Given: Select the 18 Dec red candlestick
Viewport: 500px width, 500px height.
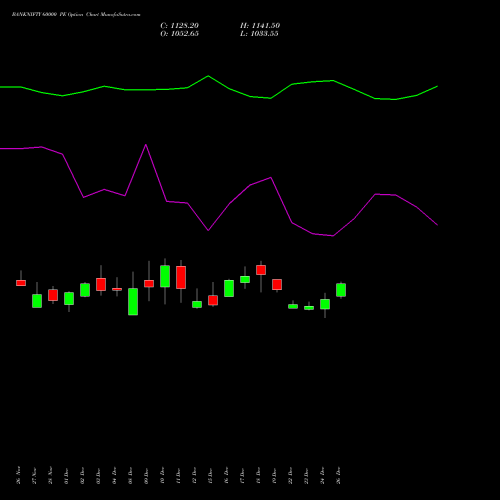Looking at the screenshot, I should coord(261,270).
